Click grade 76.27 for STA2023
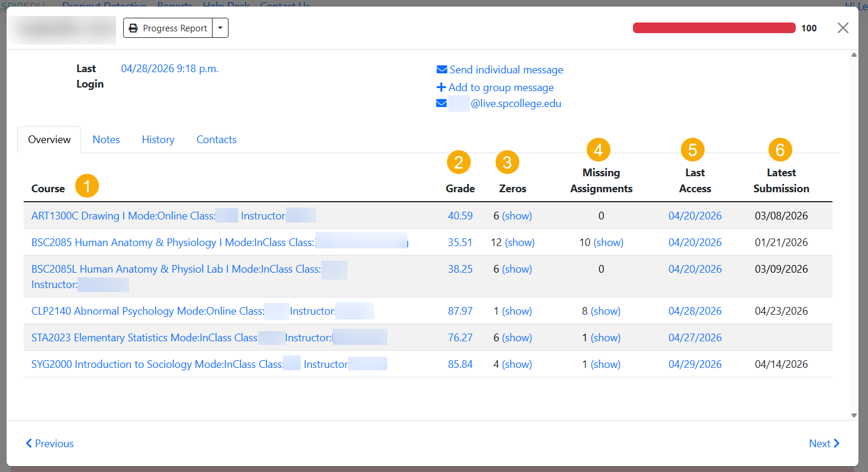868x472 pixels. (x=460, y=338)
